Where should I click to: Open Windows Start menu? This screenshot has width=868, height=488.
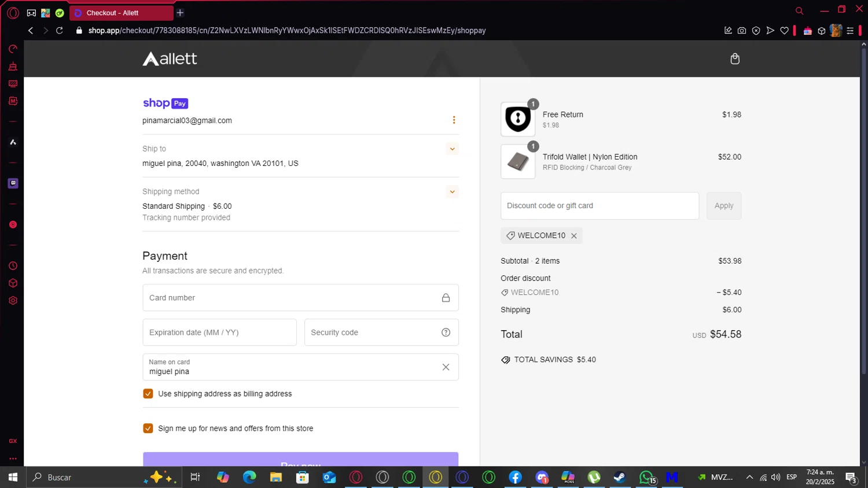point(13,477)
